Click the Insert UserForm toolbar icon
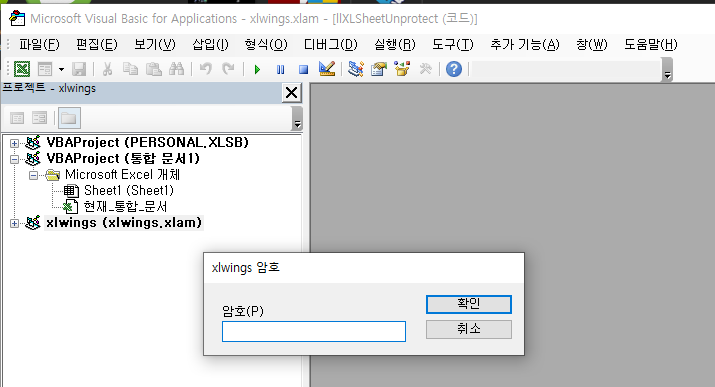This screenshot has width=715, height=387. coord(45,69)
